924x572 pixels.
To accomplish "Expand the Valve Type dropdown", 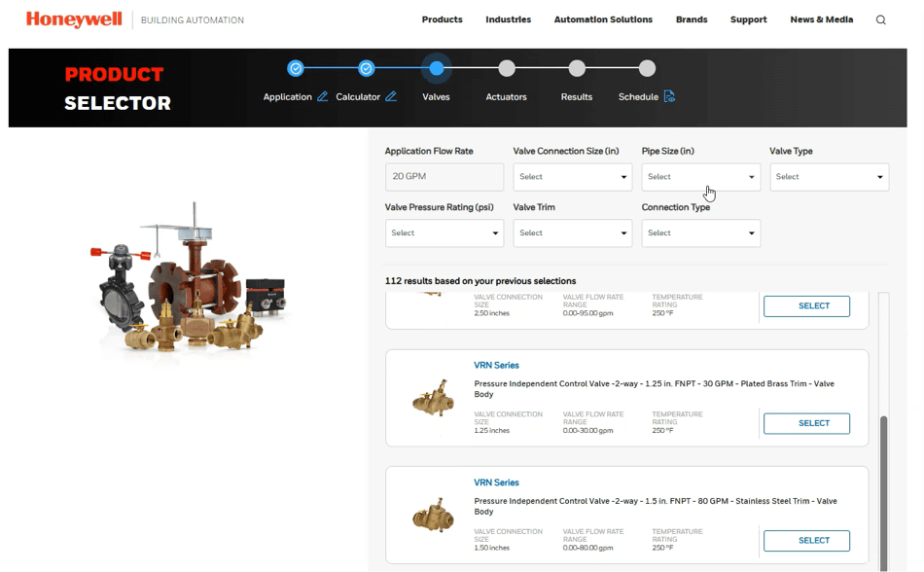I will (829, 177).
